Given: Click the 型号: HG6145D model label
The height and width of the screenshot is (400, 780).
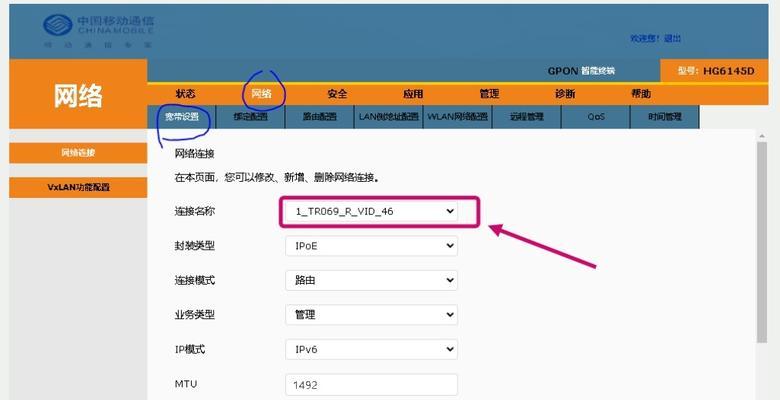Looking at the screenshot, I should coord(716,71).
